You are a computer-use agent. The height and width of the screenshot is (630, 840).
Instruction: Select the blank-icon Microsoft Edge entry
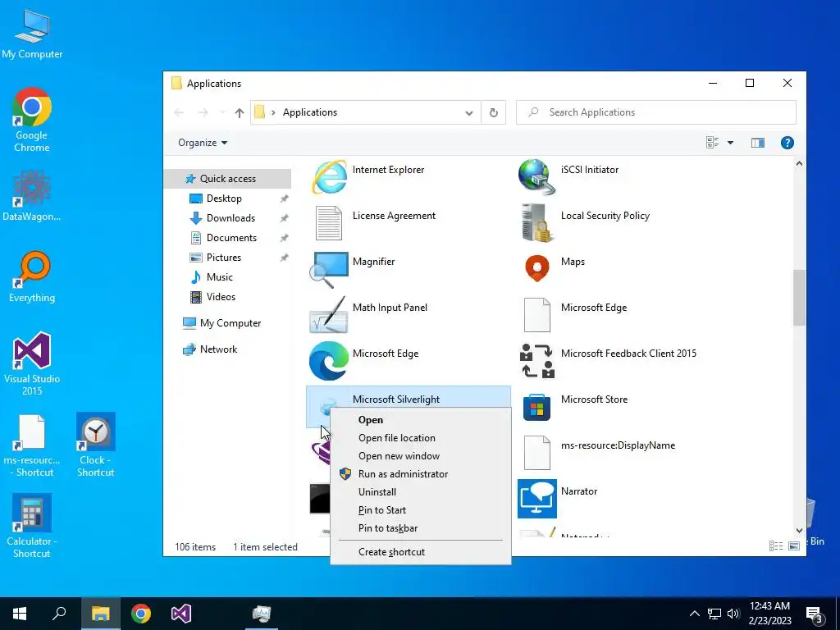tap(536, 315)
